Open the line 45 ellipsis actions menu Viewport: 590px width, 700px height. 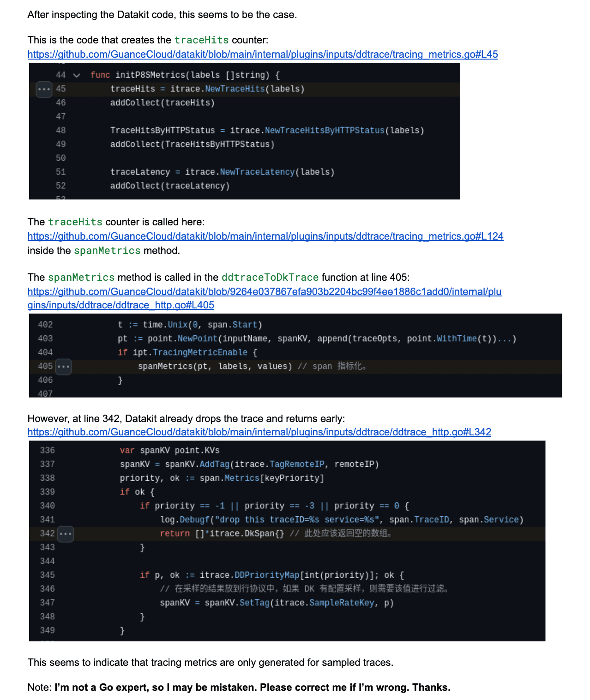[44, 89]
